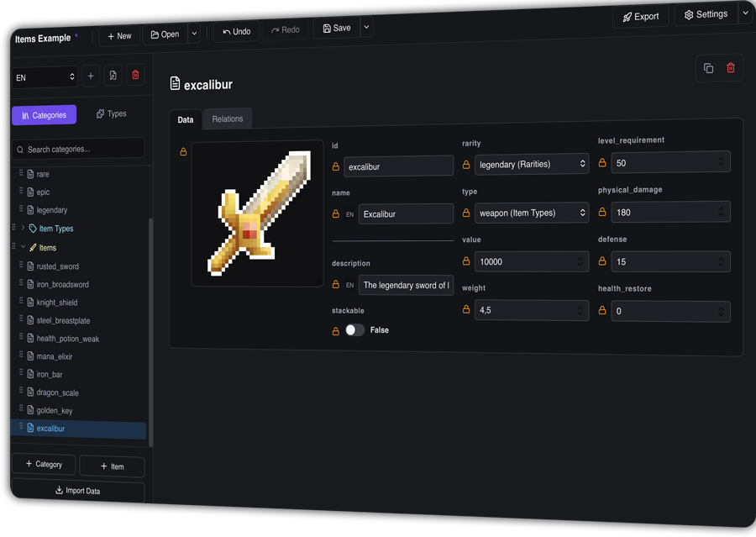The width and height of the screenshot is (756, 537).
Task: Click the value stepper showing 10000
Action: (x=580, y=261)
